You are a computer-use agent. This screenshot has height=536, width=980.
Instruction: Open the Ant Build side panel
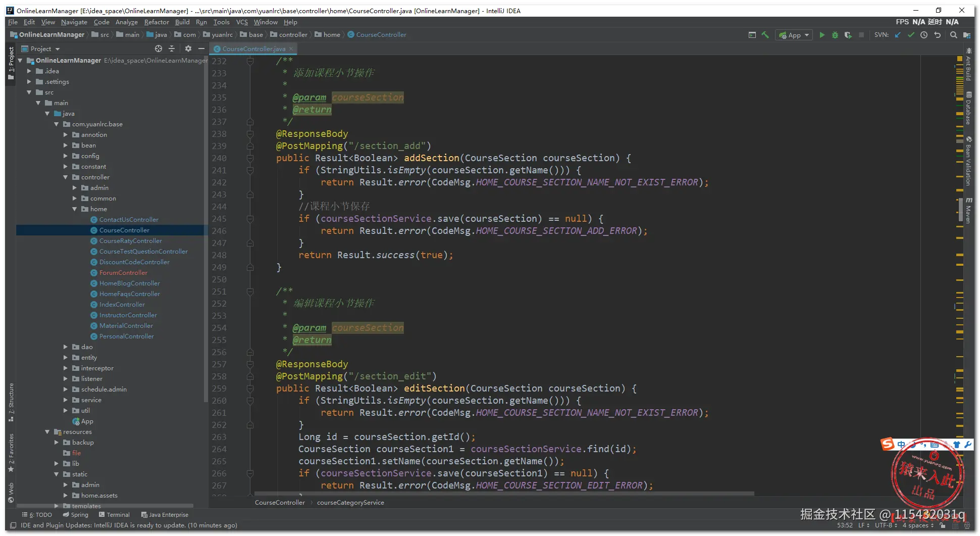click(968, 64)
